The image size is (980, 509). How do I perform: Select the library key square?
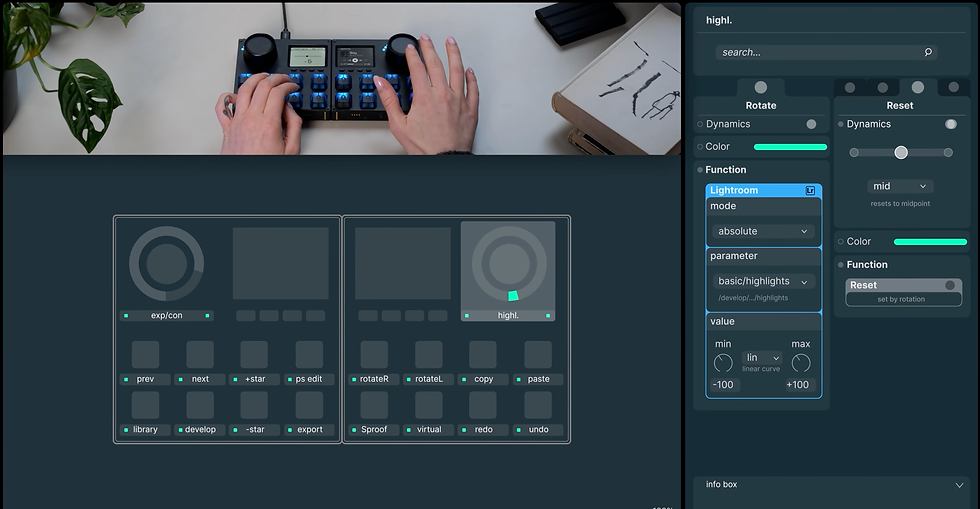coord(145,405)
